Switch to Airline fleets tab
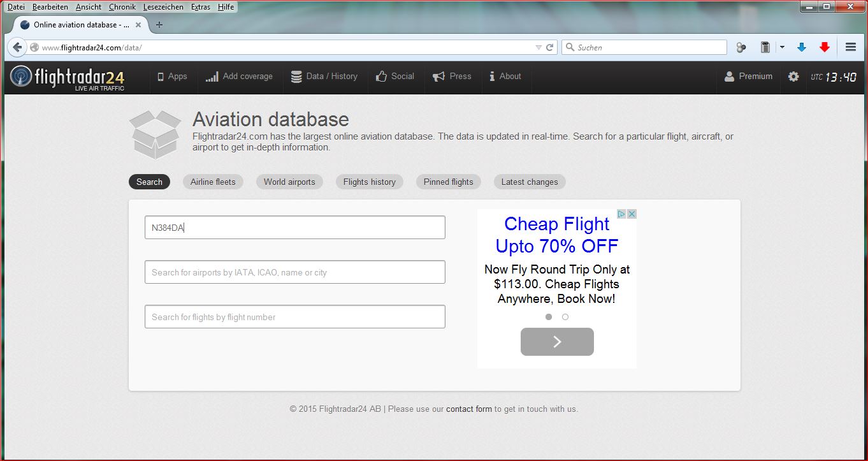This screenshot has width=868, height=461. [x=213, y=182]
